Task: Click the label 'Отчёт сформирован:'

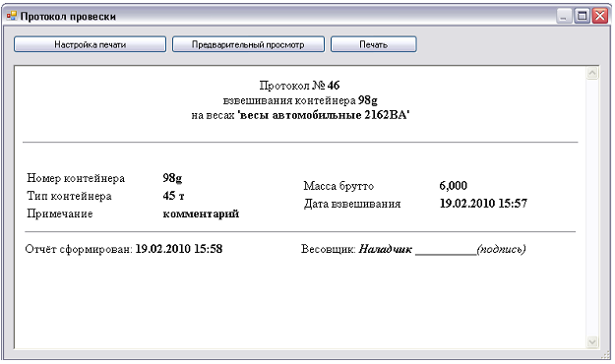Action: (79, 249)
